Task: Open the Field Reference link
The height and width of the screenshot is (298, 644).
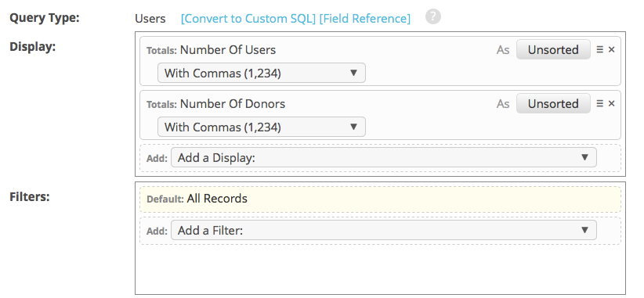Action: click(x=365, y=19)
